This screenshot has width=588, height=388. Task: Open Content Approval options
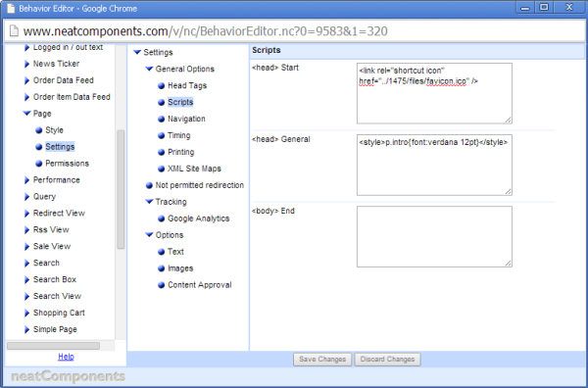point(200,285)
